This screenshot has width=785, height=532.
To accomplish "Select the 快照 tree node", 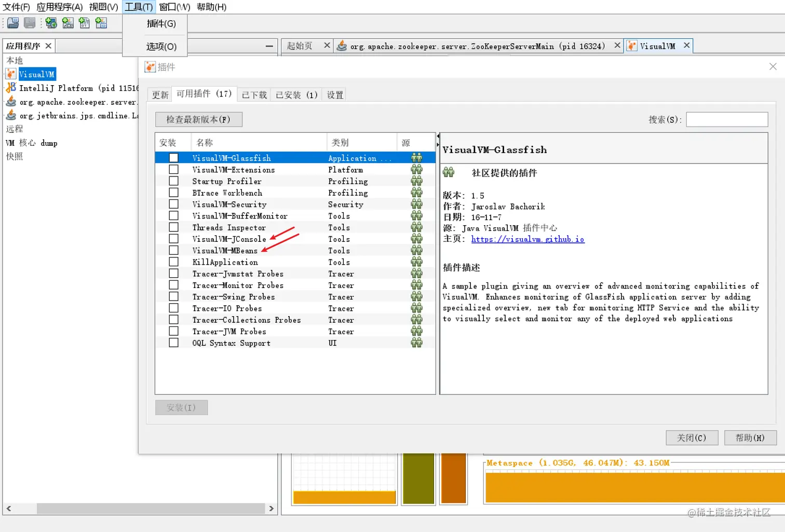I will (15, 156).
